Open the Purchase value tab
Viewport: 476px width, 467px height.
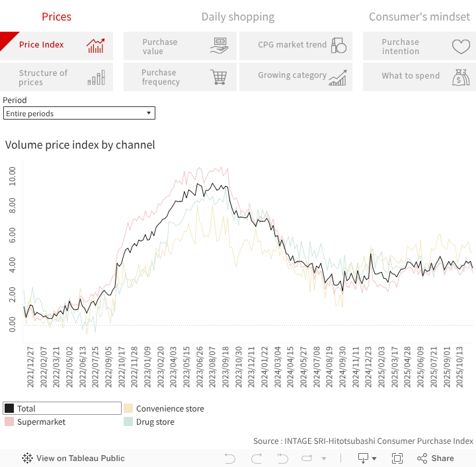coord(180,46)
